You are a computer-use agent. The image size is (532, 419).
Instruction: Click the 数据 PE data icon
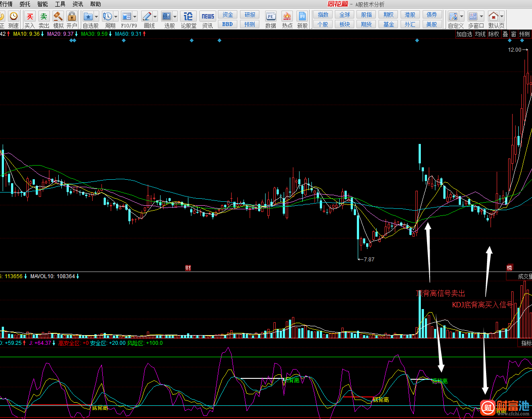270,17
